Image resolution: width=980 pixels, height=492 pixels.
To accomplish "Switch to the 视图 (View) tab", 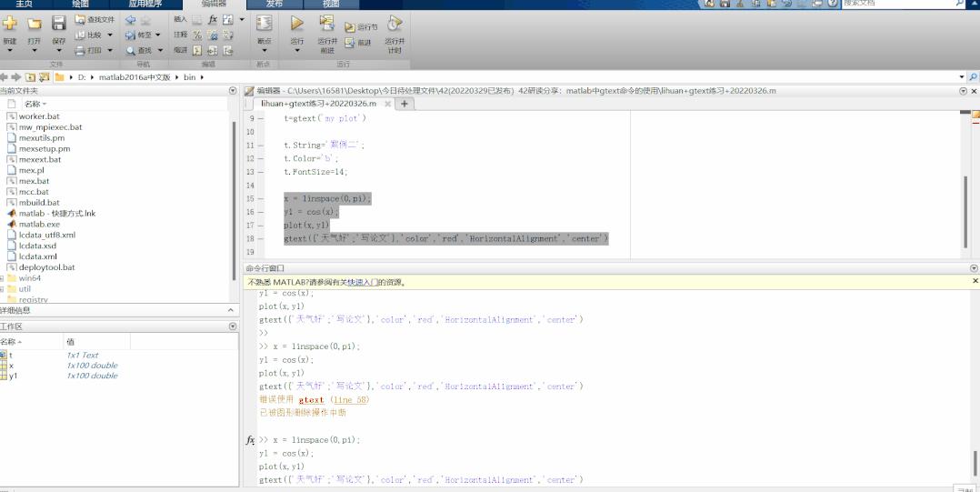I will pos(331,4).
